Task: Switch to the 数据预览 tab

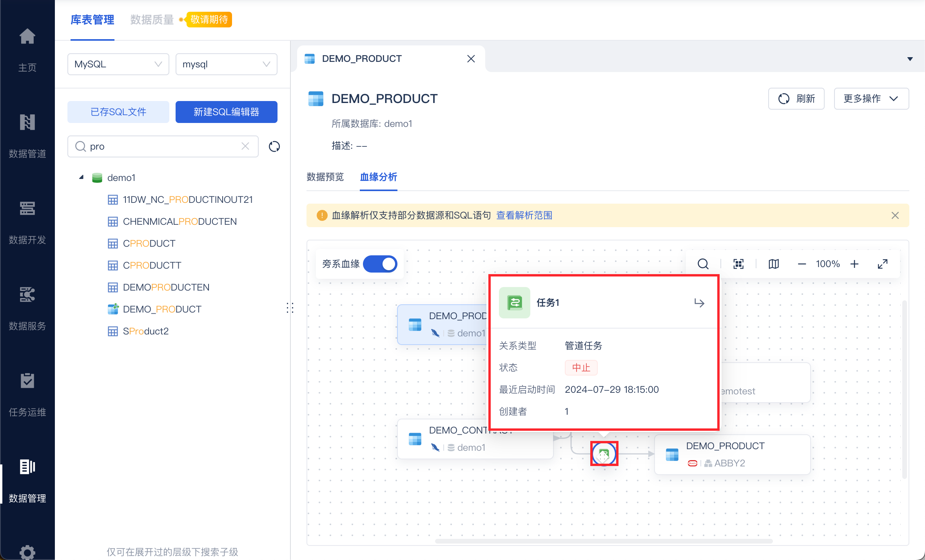Action: [x=325, y=177]
